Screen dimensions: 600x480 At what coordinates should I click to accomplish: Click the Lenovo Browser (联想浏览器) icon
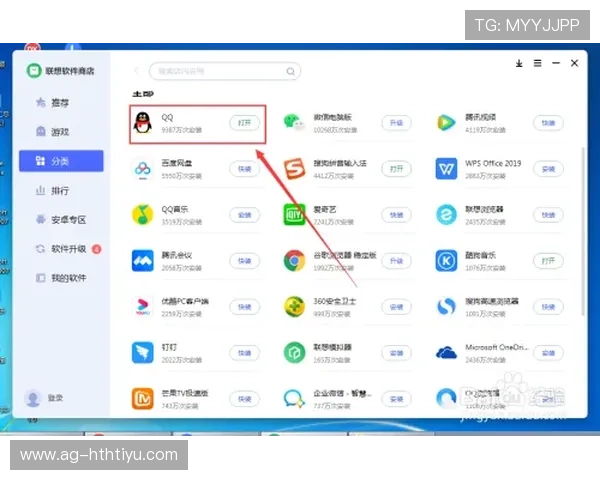tap(446, 215)
